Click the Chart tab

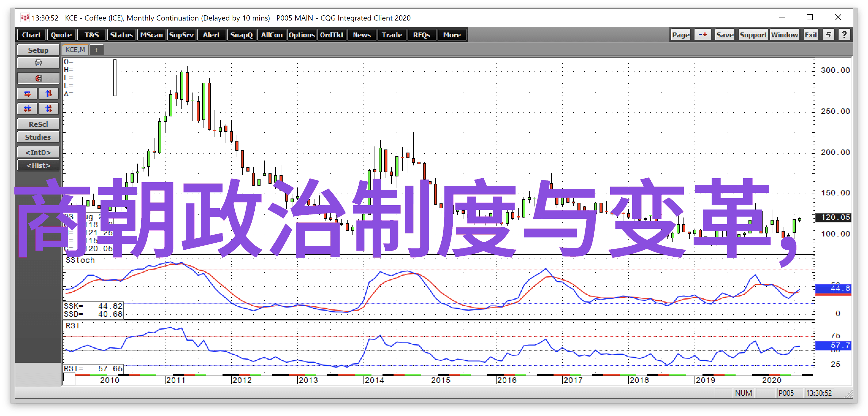pyautogui.click(x=31, y=36)
